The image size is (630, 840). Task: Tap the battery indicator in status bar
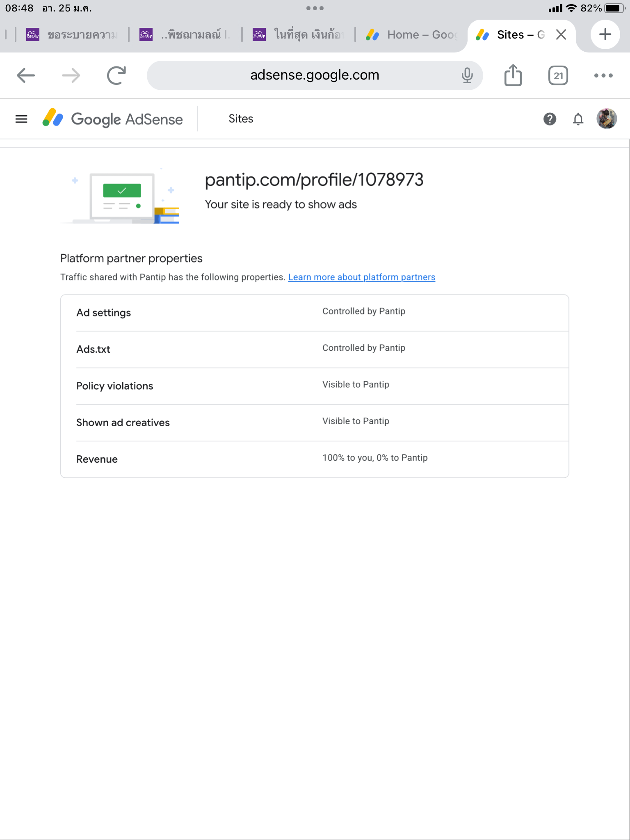point(615,8)
